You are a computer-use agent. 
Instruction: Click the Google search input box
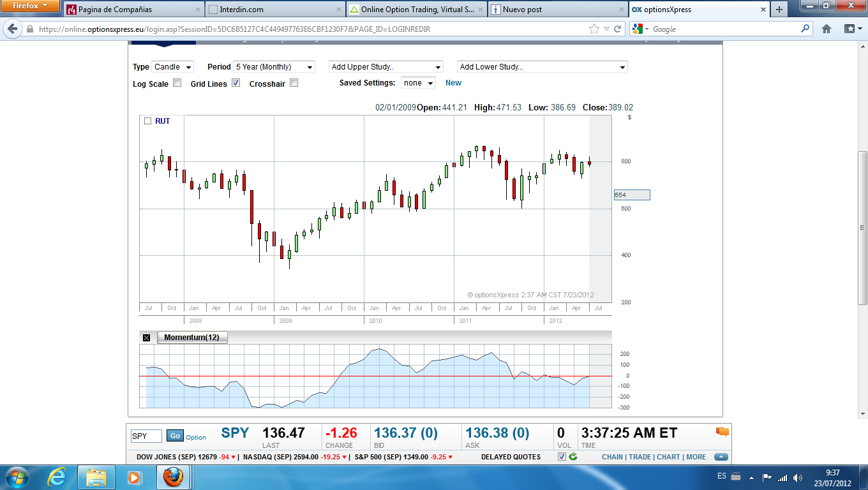click(724, 29)
